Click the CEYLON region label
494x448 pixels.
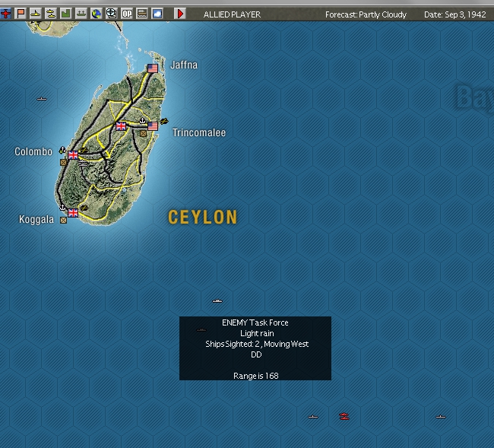(203, 218)
